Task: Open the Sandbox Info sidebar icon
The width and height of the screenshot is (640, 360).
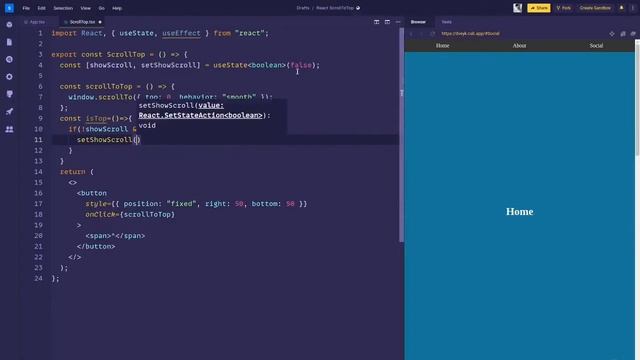Action: pos(9,24)
